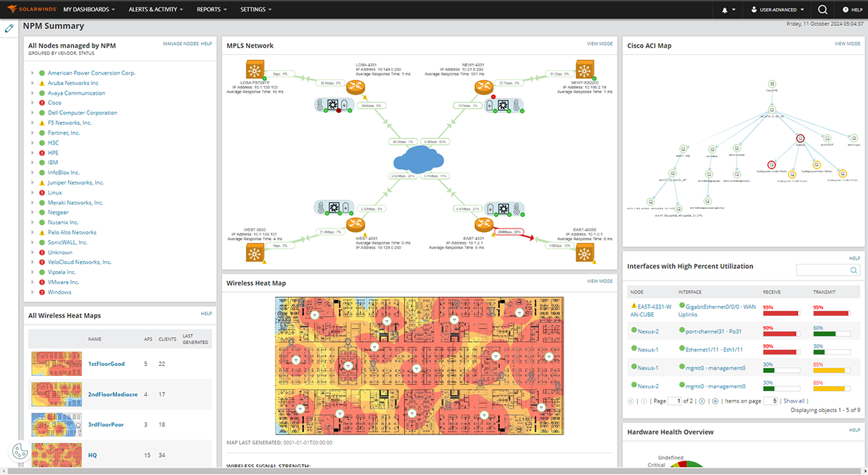Viewport: 868px width, 475px height.
Task: Click the red-ringed node in Cisco ACI Map
Action: click(x=801, y=138)
